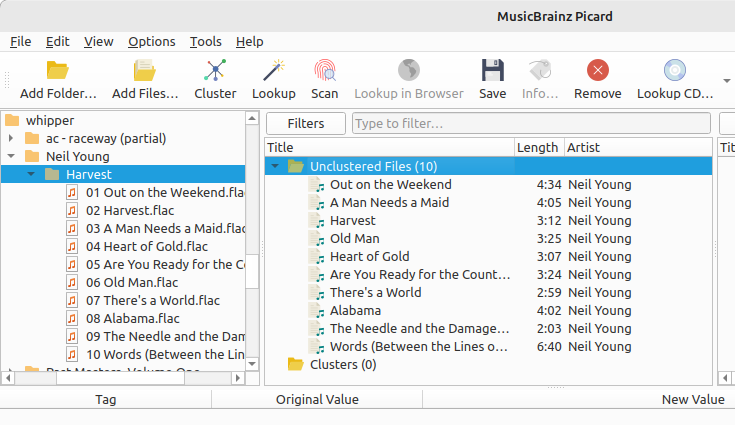Click the Filters button
This screenshot has width=735, height=425.
tap(306, 123)
